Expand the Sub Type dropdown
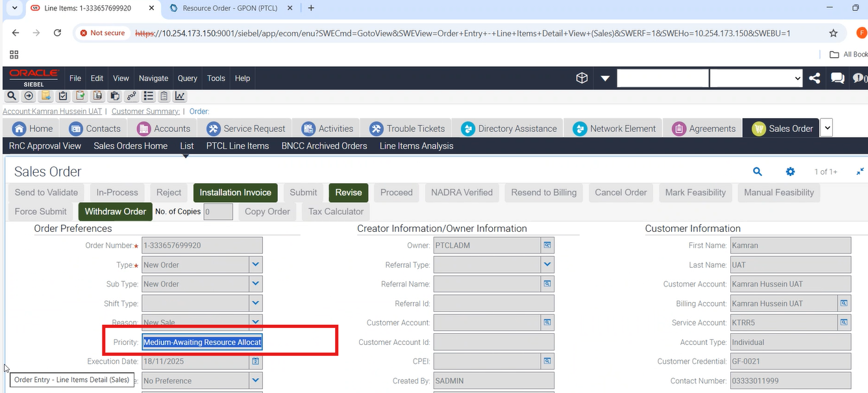This screenshot has width=868, height=393. click(256, 284)
